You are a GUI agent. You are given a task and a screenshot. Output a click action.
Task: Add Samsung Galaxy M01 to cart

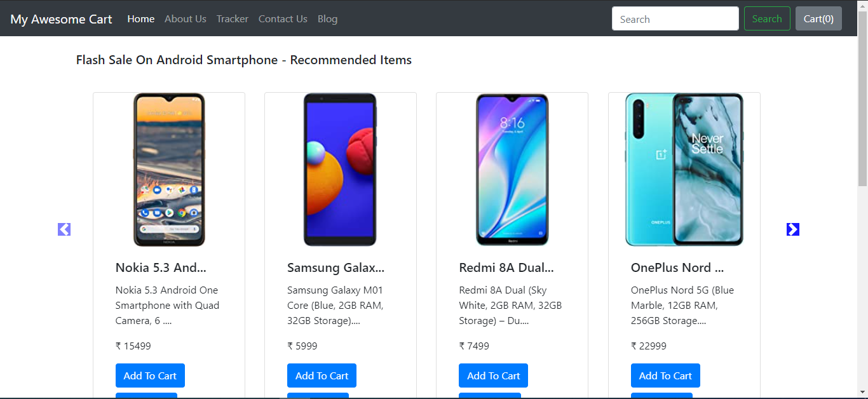click(322, 375)
